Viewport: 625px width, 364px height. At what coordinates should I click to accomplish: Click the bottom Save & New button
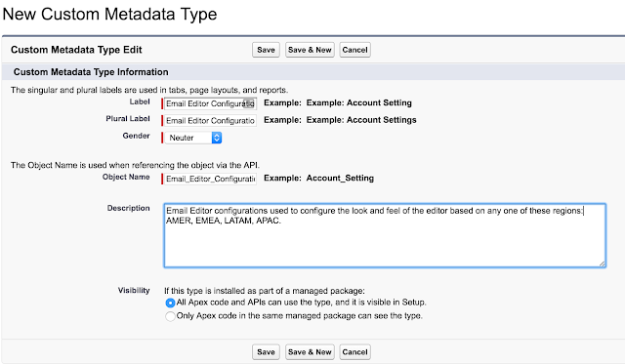click(x=310, y=352)
